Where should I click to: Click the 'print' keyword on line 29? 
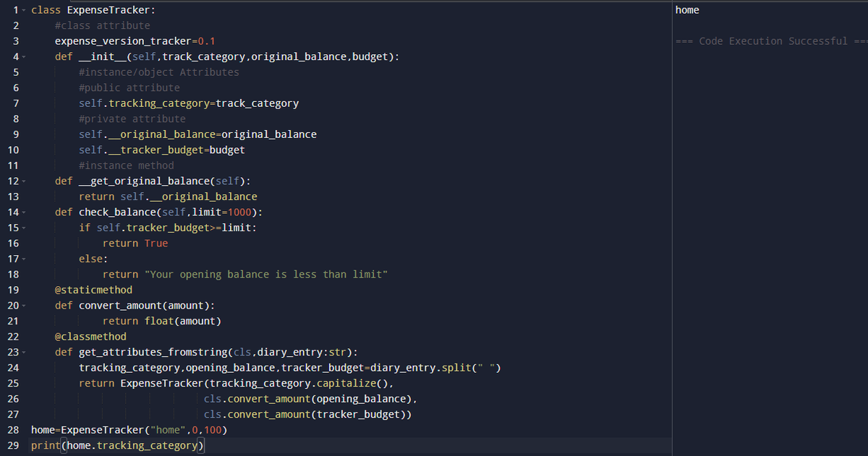pyautogui.click(x=46, y=446)
